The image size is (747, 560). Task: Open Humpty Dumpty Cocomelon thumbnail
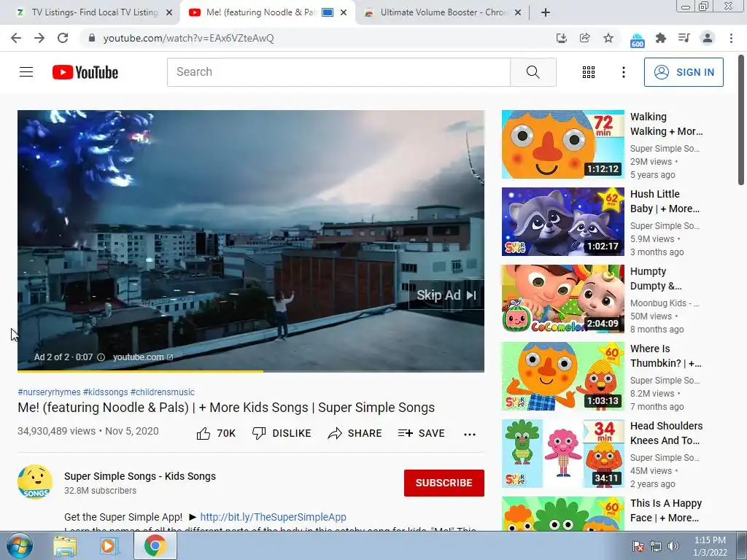point(562,298)
